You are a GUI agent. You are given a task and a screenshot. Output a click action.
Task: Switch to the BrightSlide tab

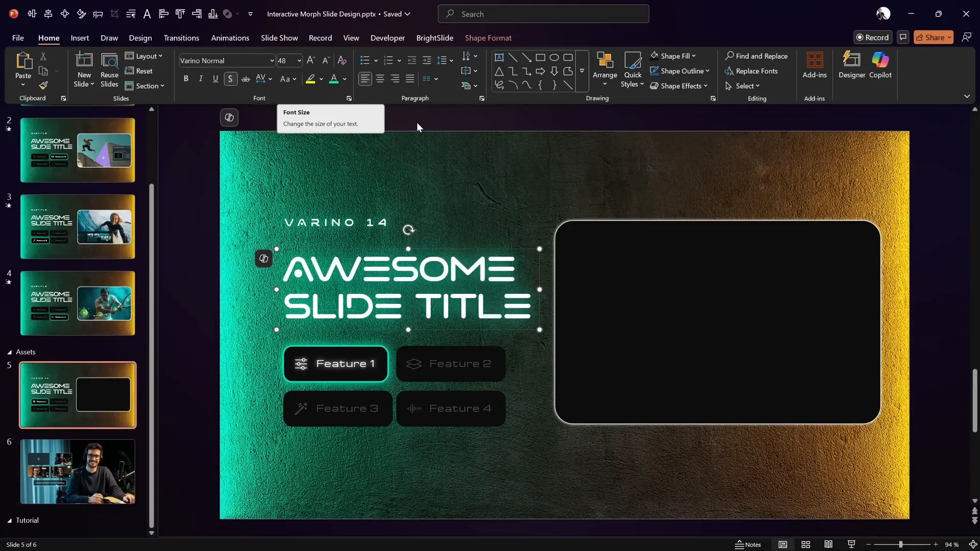pyautogui.click(x=434, y=38)
